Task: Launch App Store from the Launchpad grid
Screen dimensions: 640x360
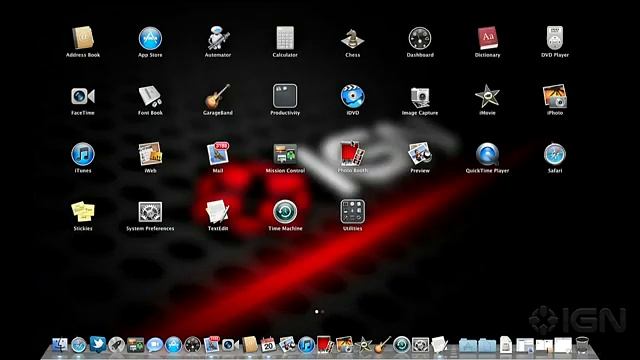Action: (x=150, y=38)
